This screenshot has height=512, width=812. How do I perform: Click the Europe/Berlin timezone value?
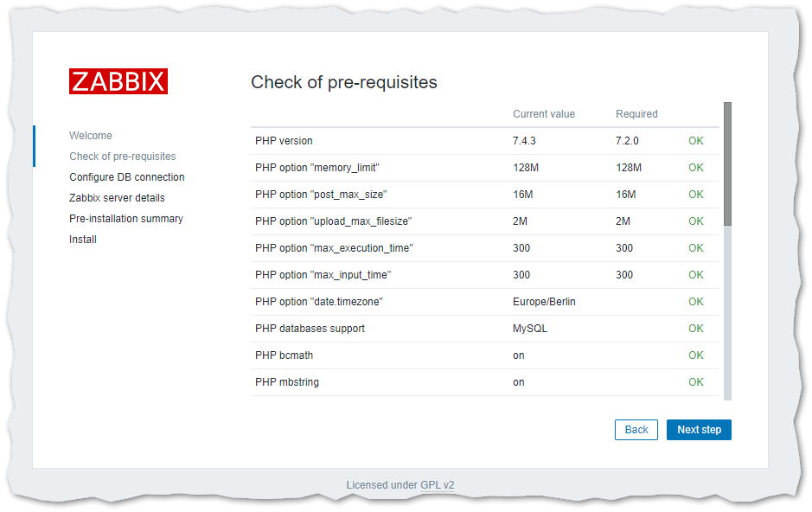tap(544, 302)
